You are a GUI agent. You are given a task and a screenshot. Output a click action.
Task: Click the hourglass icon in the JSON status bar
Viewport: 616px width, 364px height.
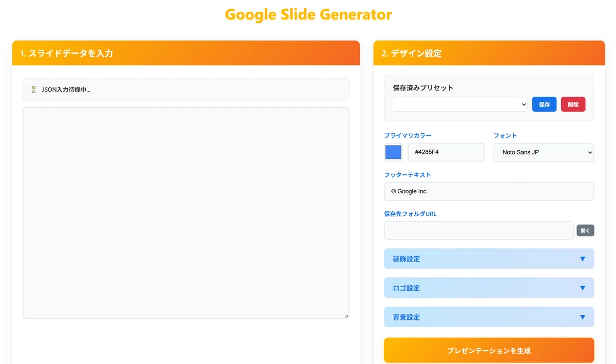[x=34, y=90]
